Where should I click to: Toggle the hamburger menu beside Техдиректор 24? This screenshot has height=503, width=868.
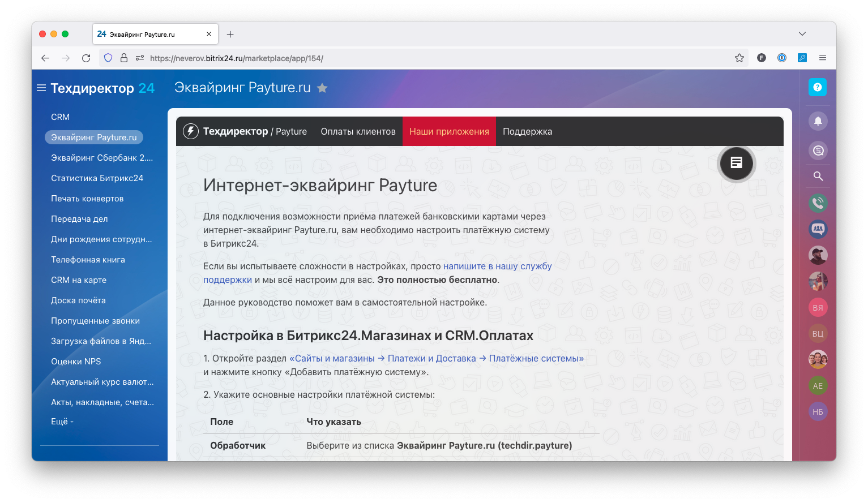(41, 88)
